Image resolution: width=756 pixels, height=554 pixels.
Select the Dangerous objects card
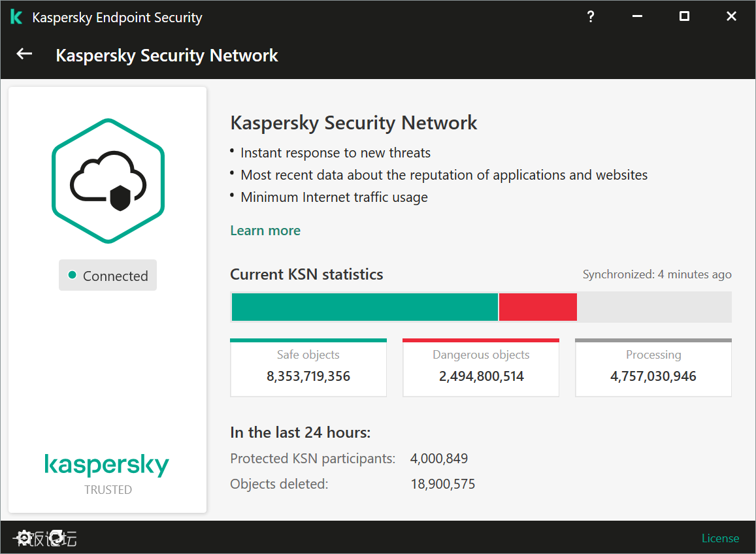coord(481,368)
